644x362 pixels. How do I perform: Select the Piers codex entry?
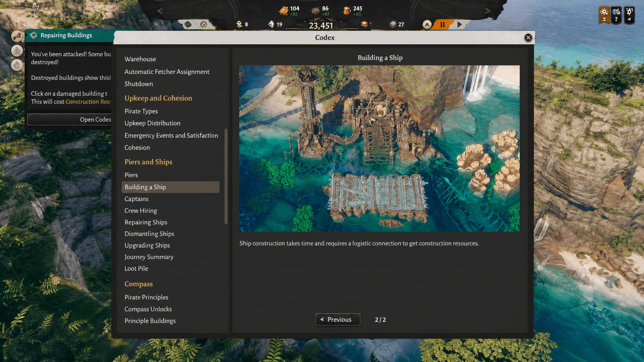click(x=131, y=175)
